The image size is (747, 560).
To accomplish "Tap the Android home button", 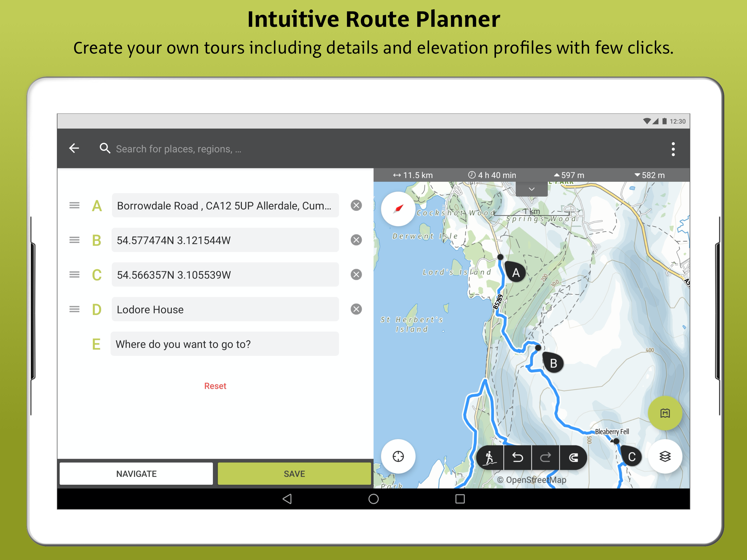I will click(373, 499).
